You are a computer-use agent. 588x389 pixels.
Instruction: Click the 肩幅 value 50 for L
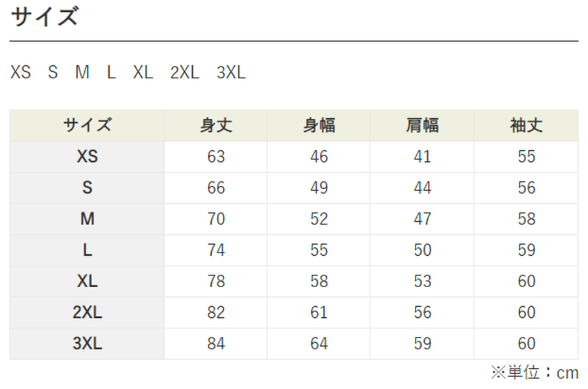pos(422,250)
